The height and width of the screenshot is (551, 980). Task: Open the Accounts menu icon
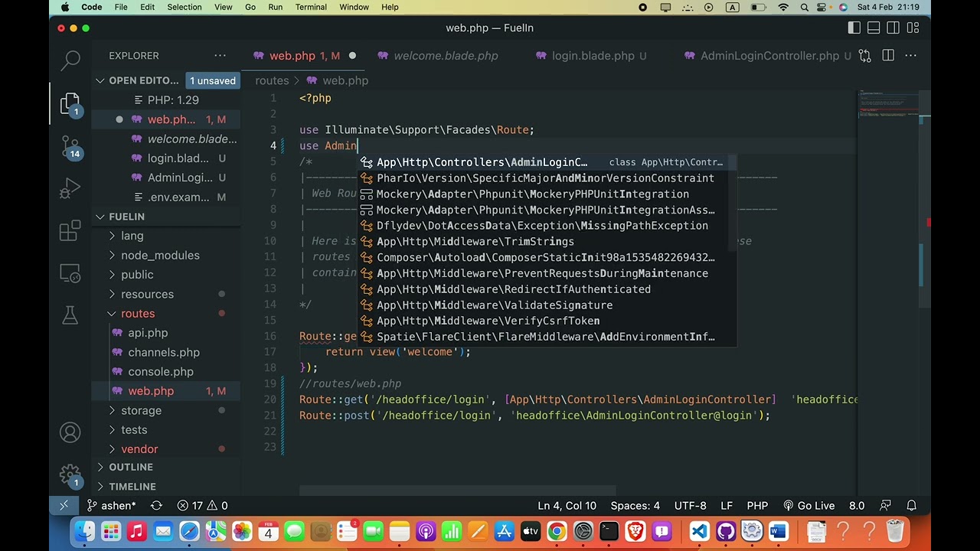70,433
